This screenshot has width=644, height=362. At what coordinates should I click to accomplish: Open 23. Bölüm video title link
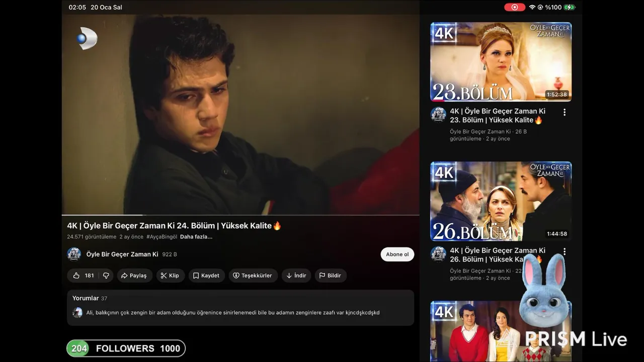tap(498, 116)
